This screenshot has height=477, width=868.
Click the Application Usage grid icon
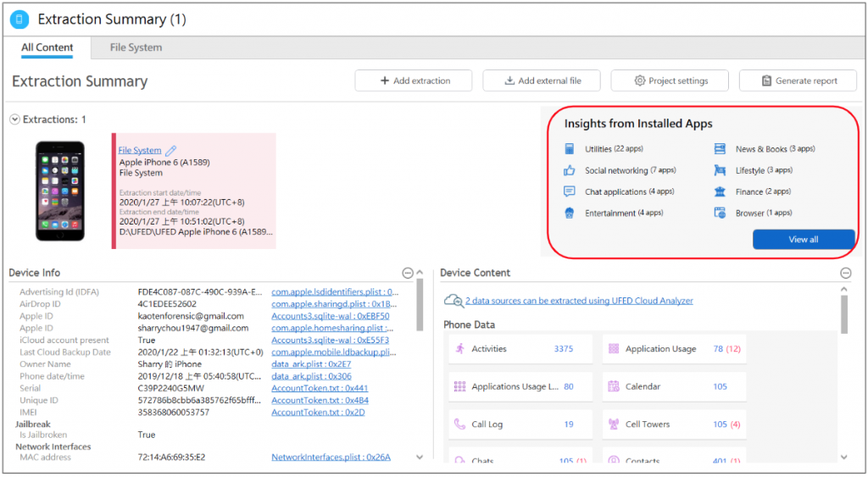(x=614, y=348)
